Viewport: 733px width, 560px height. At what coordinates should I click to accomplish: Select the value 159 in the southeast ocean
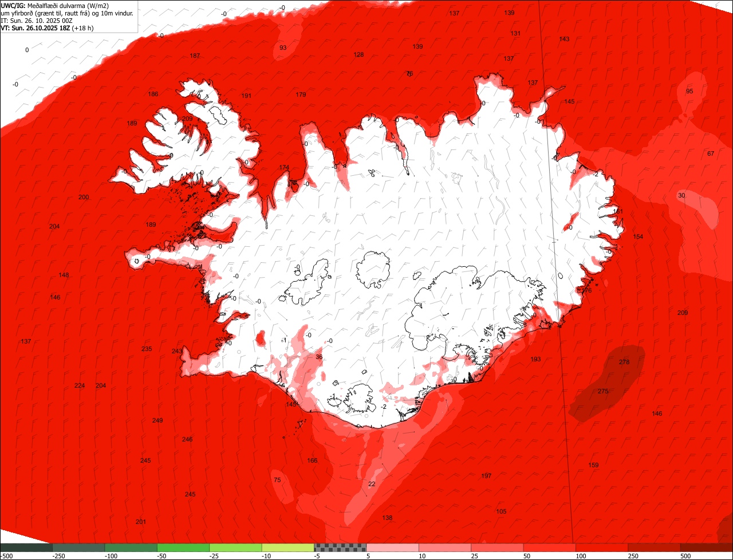pyautogui.click(x=593, y=465)
